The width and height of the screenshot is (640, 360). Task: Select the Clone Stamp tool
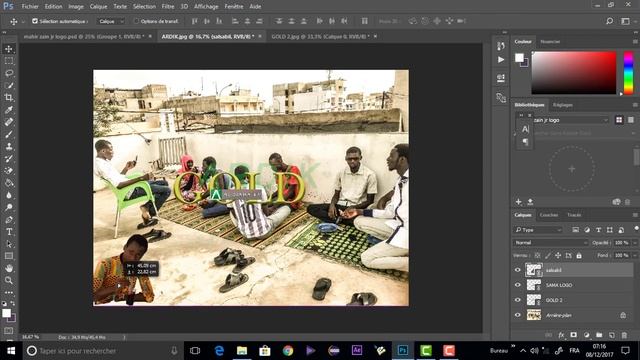pyautogui.click(x=9, y=147)
